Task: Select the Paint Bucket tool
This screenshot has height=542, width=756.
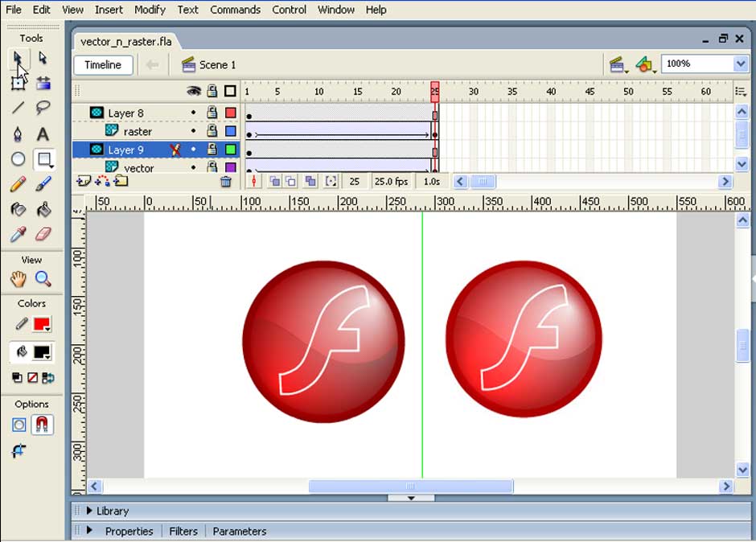Action: [x=43, y=209]
